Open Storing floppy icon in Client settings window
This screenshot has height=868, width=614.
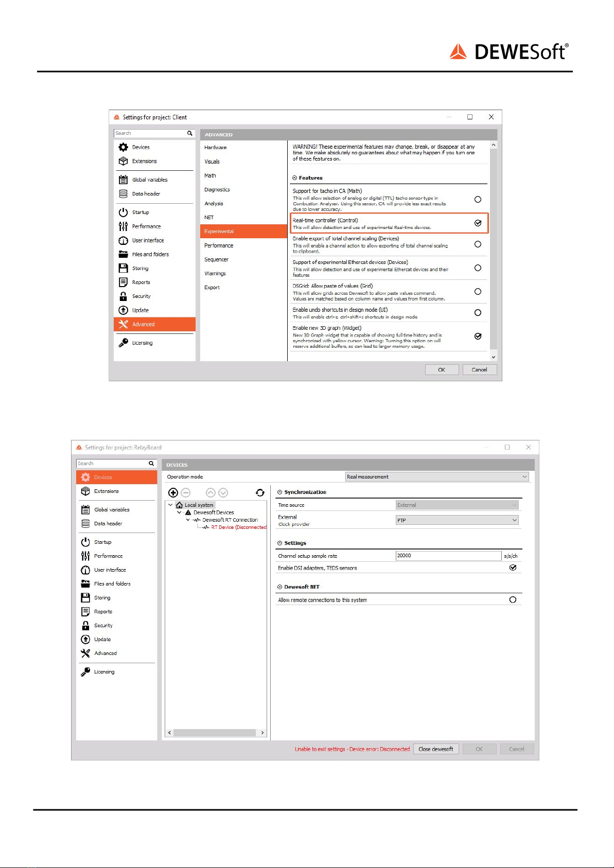[123, 268]
